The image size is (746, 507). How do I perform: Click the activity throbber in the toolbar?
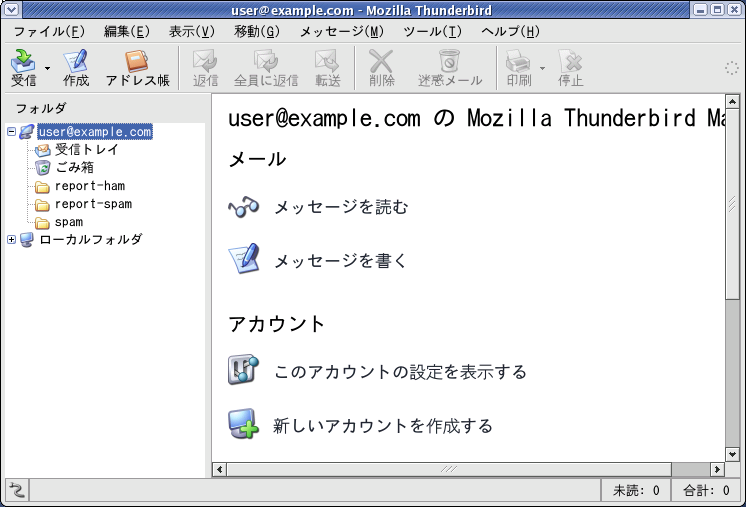click(x=731, y=68)
